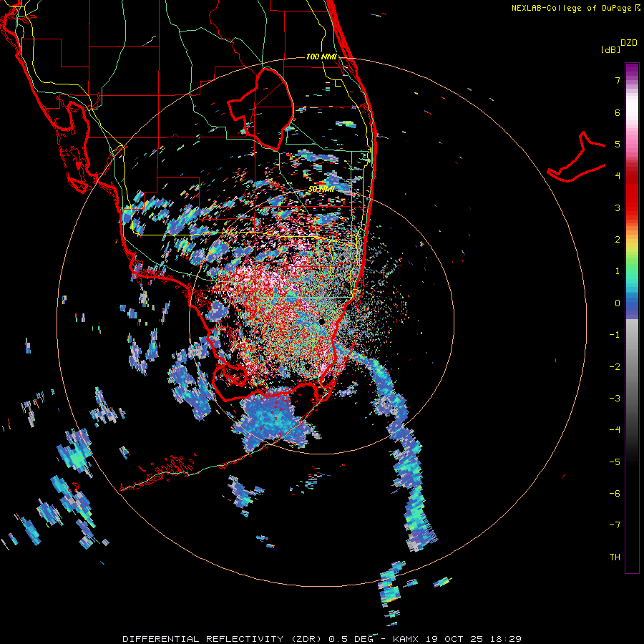Click the ZDR color scale bar
Viewport: 644px width, 644px height.
[632, 318]
